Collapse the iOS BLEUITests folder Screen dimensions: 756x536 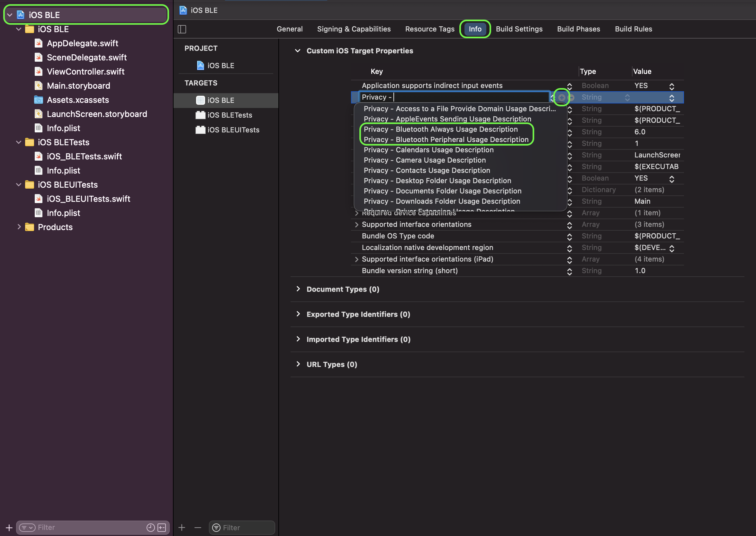click(x=19, y=185)
